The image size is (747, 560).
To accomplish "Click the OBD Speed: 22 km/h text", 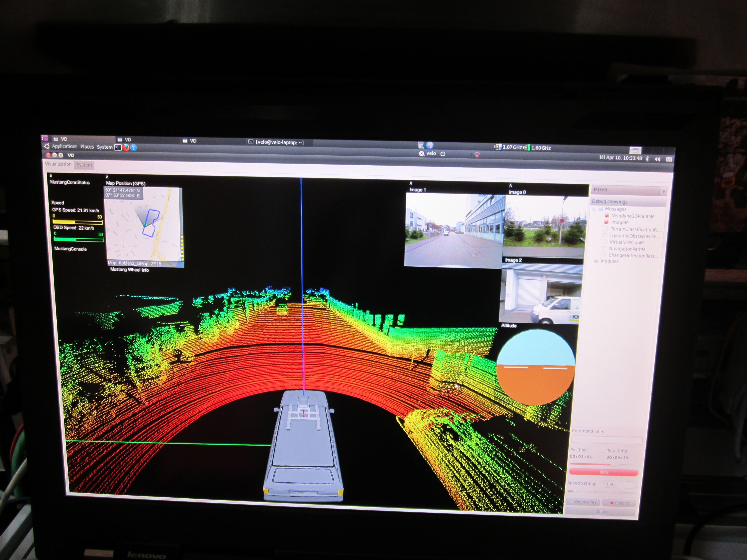I will (74, 228).
